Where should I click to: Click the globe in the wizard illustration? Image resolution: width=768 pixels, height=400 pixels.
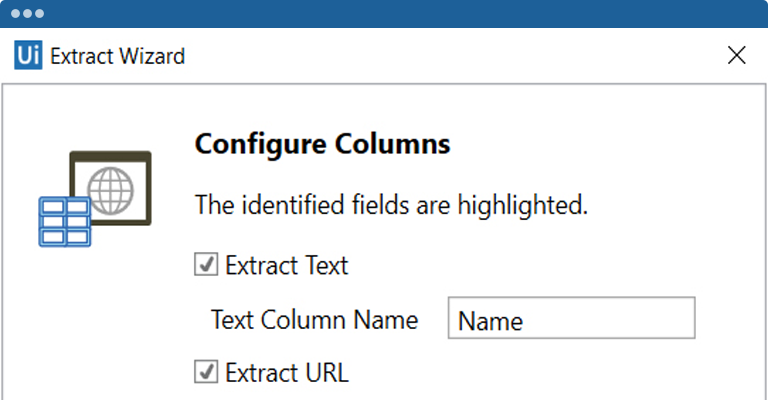pos(110,187)
